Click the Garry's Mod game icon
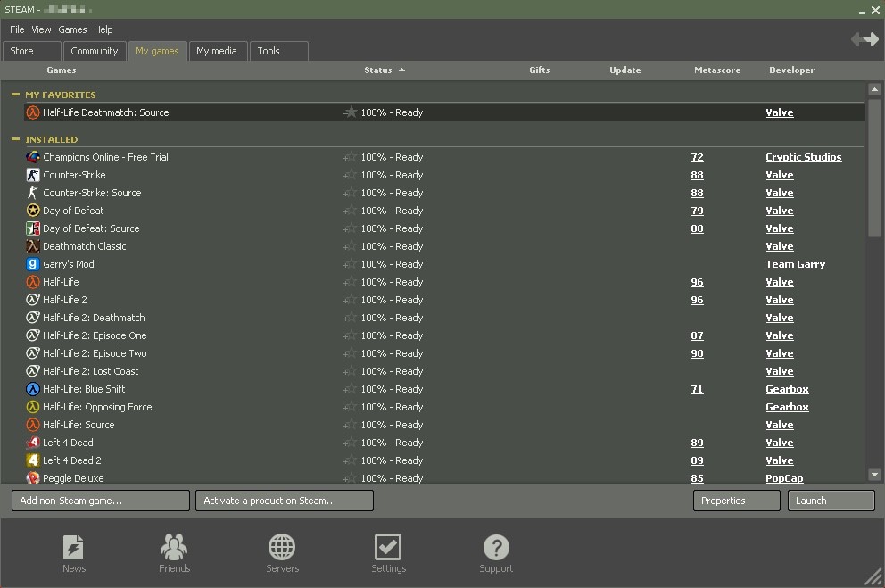Image resolution: width=885 pixels, height=588 pixels. [x=33, y=264]
